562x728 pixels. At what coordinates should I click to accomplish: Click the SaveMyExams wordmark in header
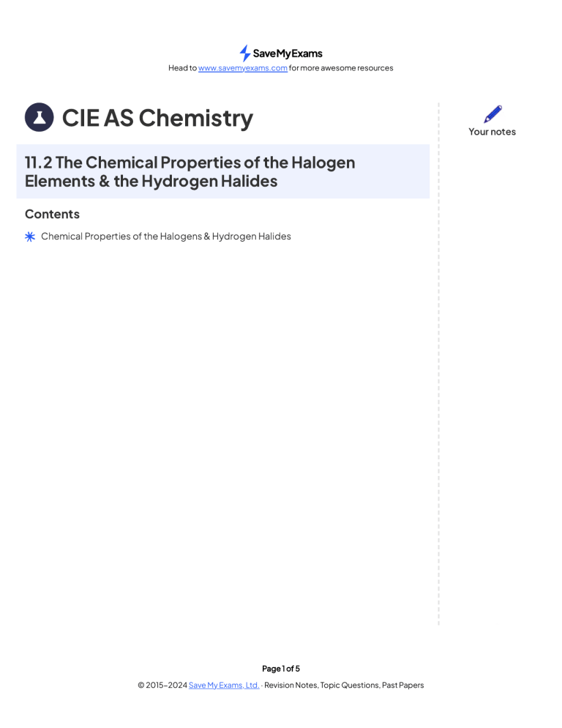288,53
